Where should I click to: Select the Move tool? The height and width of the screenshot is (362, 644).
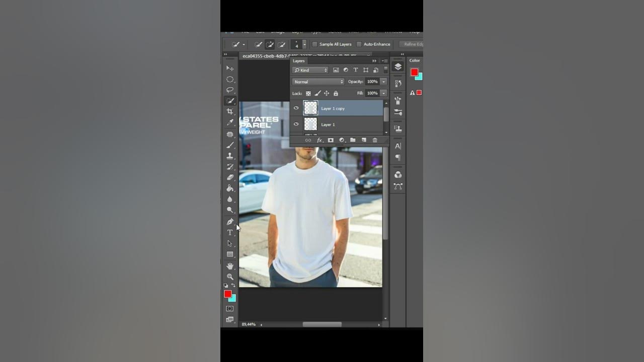(x=230, y=68)
